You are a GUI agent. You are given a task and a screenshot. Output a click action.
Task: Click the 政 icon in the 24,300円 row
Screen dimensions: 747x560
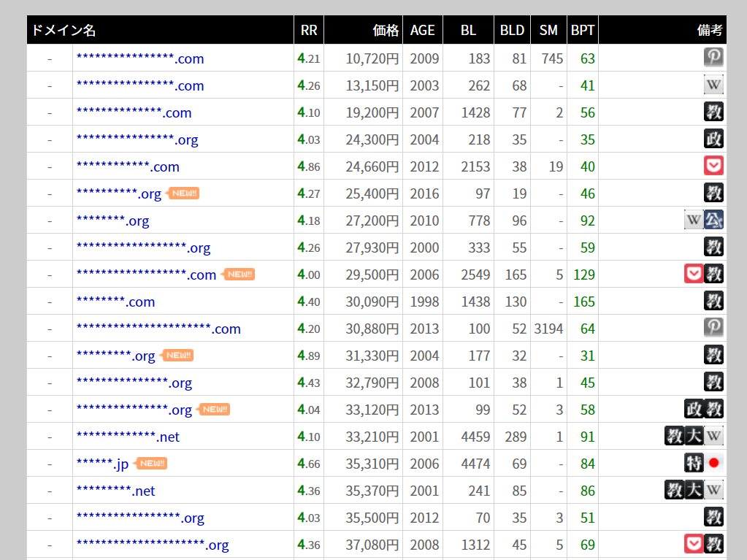coord(713,139)
